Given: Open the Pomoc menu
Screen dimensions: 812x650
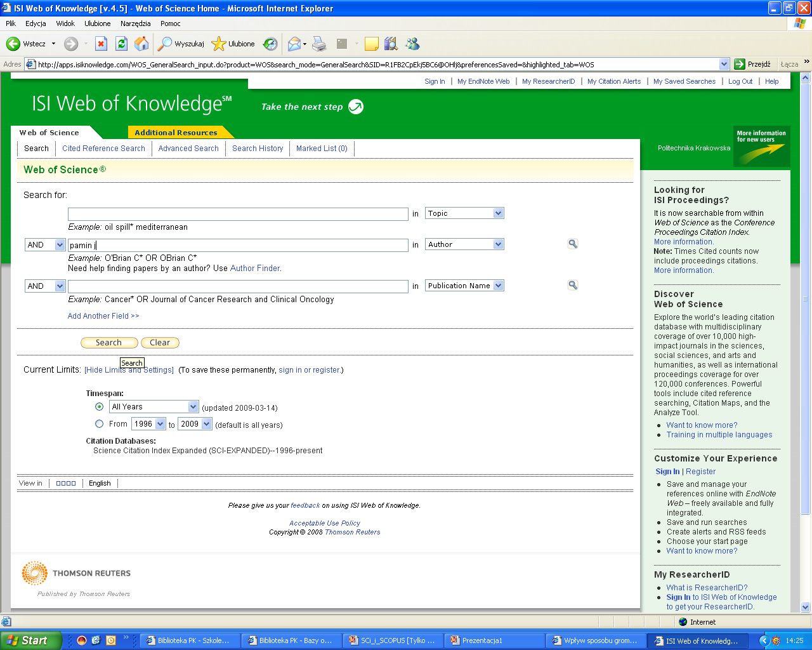Looking at the screenshot, I should [x=171, y=23].
